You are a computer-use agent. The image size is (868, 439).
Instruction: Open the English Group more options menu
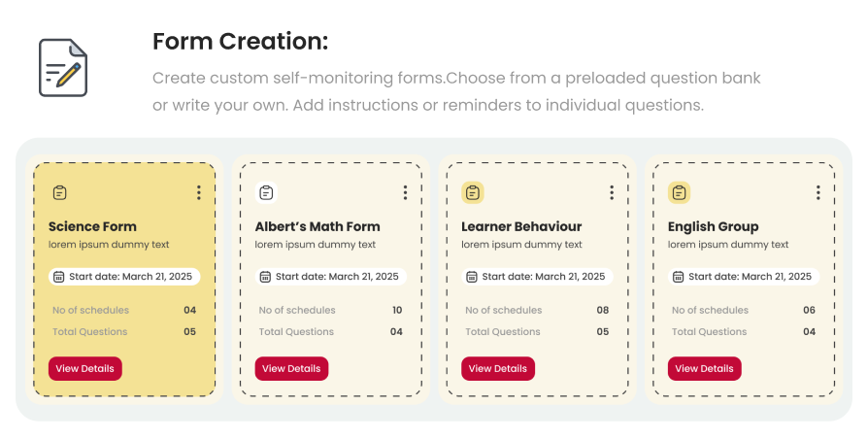[x=818, y=192]
